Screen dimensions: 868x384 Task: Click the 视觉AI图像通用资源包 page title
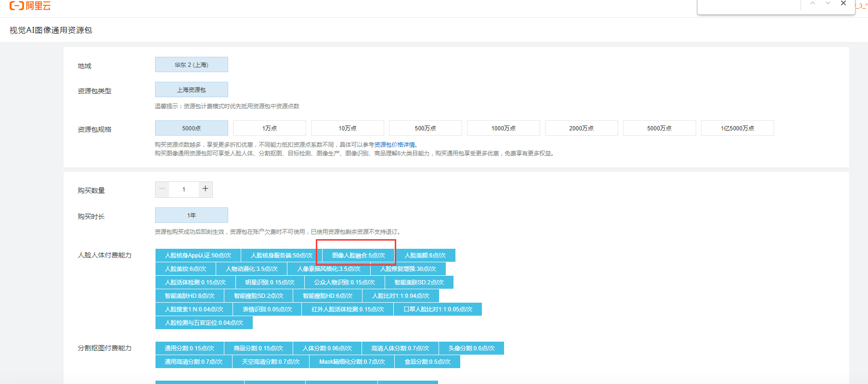(x=51, y=30)
